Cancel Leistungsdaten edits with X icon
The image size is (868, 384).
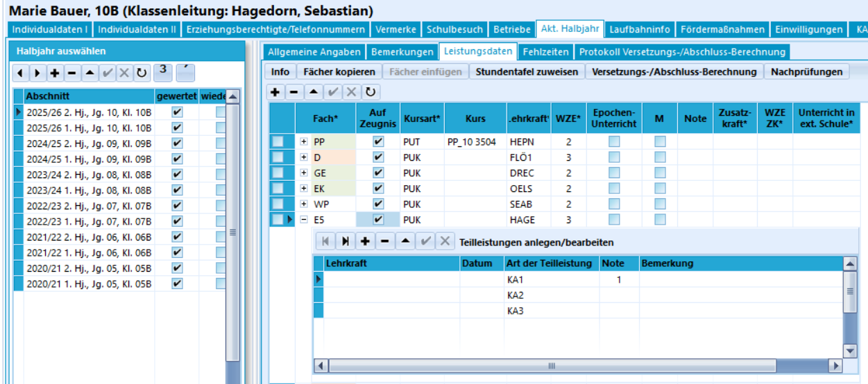coord(351,92)
